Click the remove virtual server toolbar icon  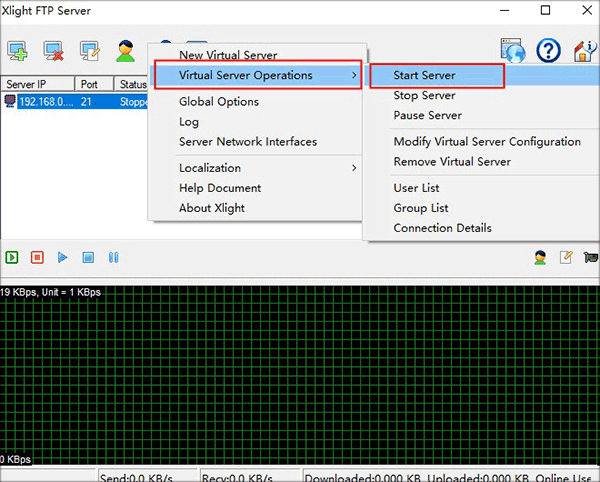coord(54,51)
